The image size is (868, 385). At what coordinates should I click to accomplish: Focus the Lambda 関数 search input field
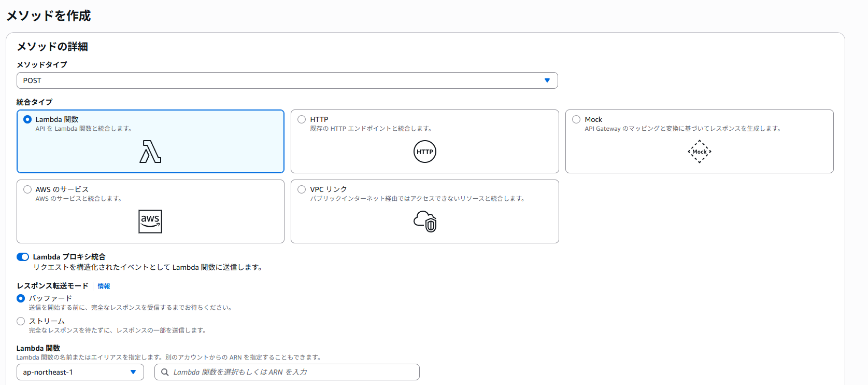pos(287,372)
